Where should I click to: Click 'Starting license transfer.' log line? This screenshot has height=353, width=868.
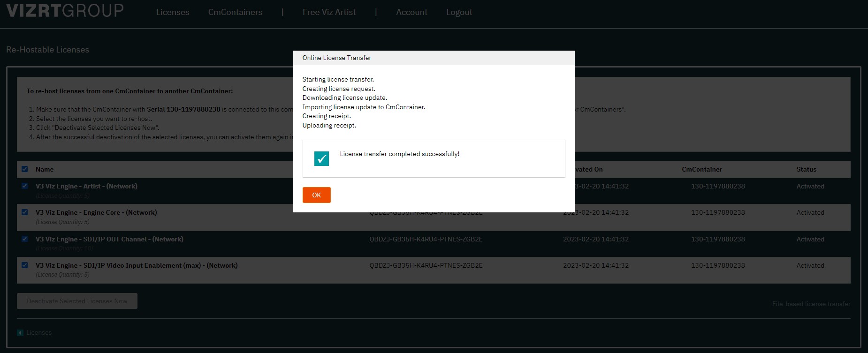tap(338, 79)
